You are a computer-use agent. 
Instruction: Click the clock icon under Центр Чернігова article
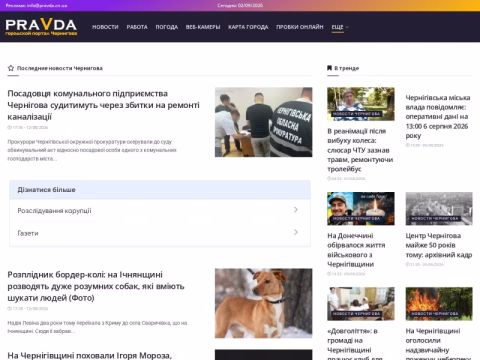(x=407, y=264)
